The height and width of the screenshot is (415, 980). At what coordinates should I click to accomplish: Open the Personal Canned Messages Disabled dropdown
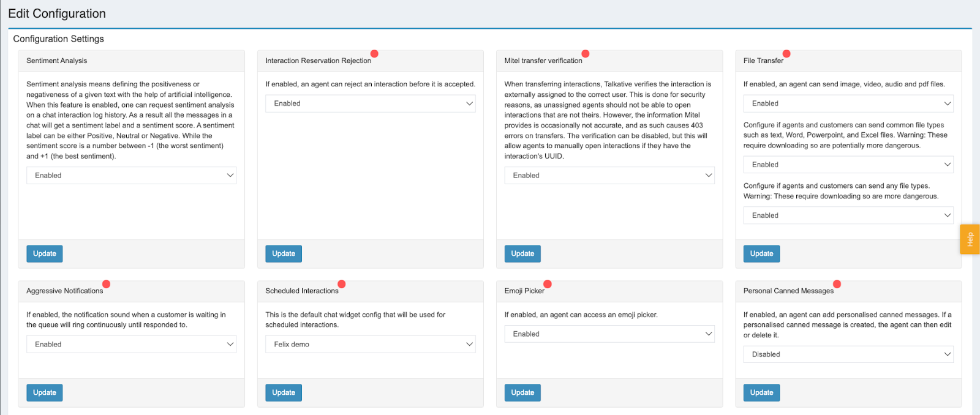[848, 354]
